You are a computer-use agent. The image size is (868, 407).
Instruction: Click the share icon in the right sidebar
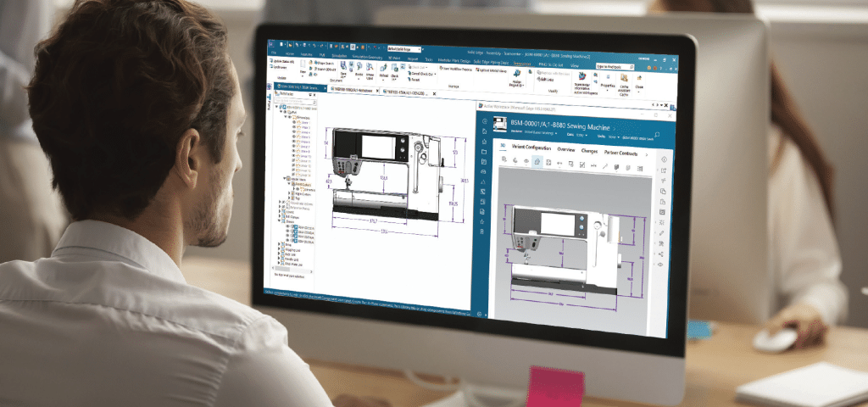(661, 254)
